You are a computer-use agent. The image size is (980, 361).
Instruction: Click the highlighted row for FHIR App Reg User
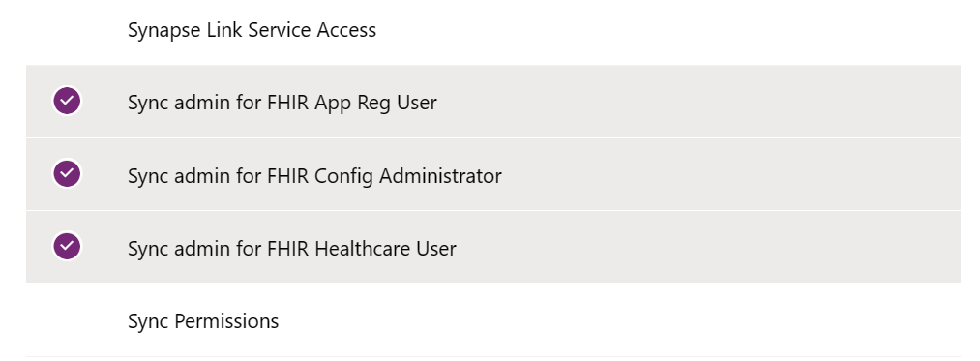(493, 102)
